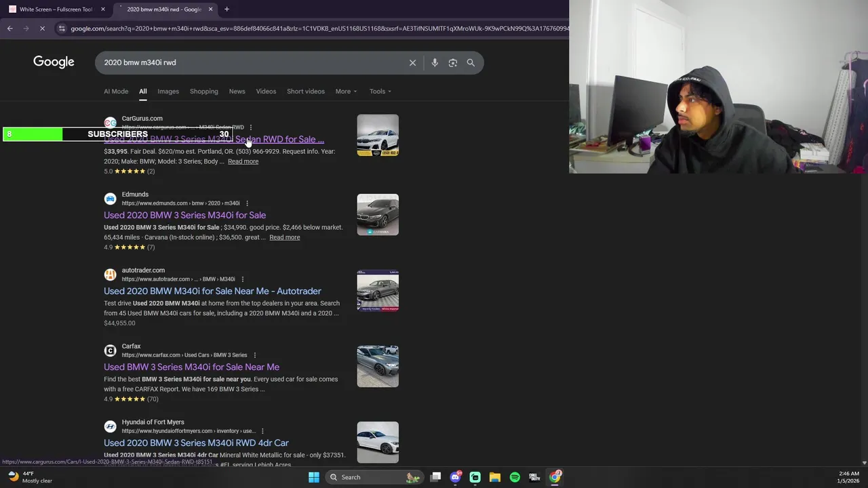Image resolution: width=868 pixels, height=488 pixels.
Task: Open the Autotrader M340i for Sale Near Me link
Action: (x=212, y=291)
